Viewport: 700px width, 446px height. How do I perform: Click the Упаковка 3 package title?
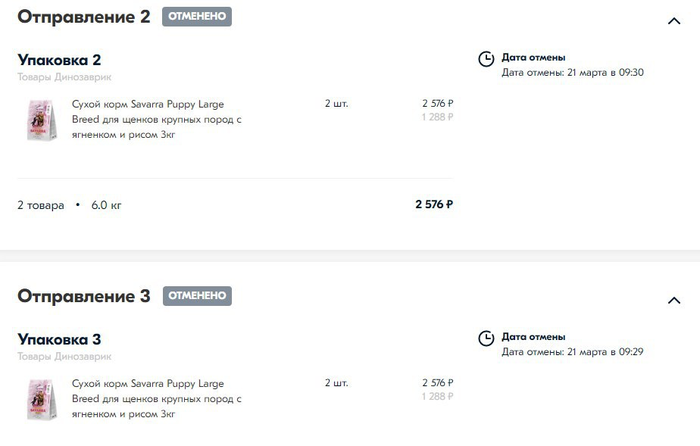tap(59, 339)
